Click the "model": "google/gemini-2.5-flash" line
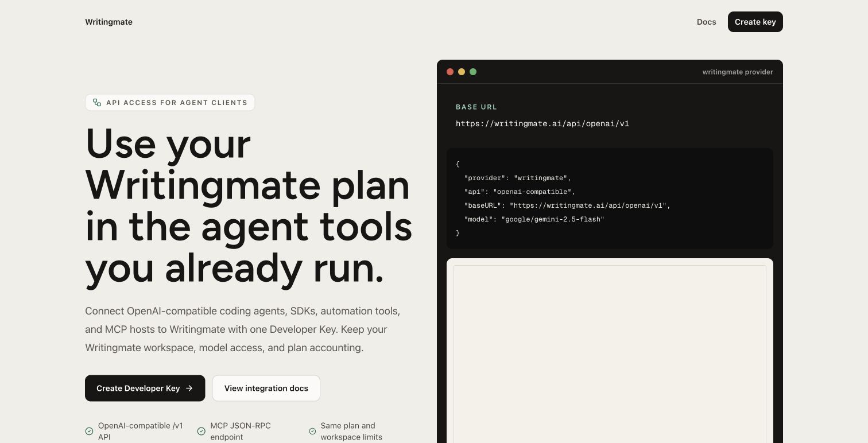The width and height of the screenshot is (868, 443). pyautogui.click(x=534, y=219)
